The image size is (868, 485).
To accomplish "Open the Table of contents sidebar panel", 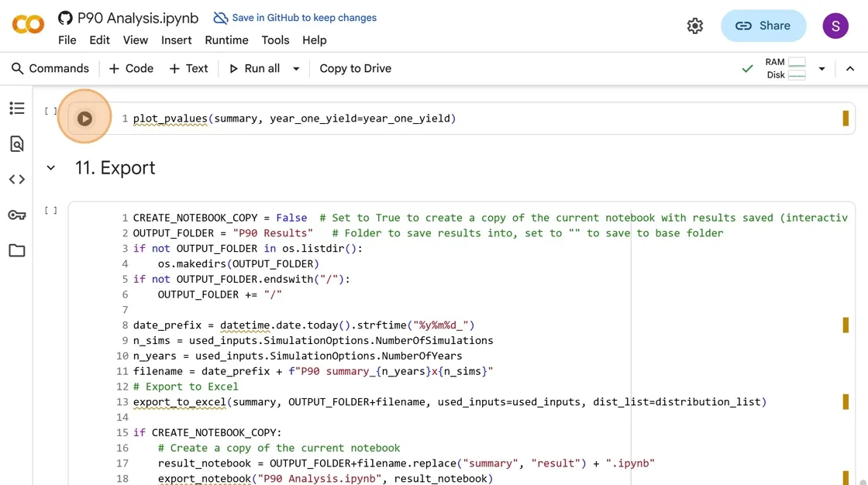I will coord(17,108).
